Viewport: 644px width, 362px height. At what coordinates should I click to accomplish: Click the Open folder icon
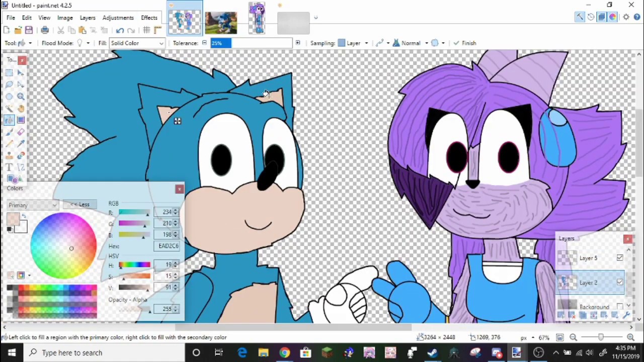[18, 30]
